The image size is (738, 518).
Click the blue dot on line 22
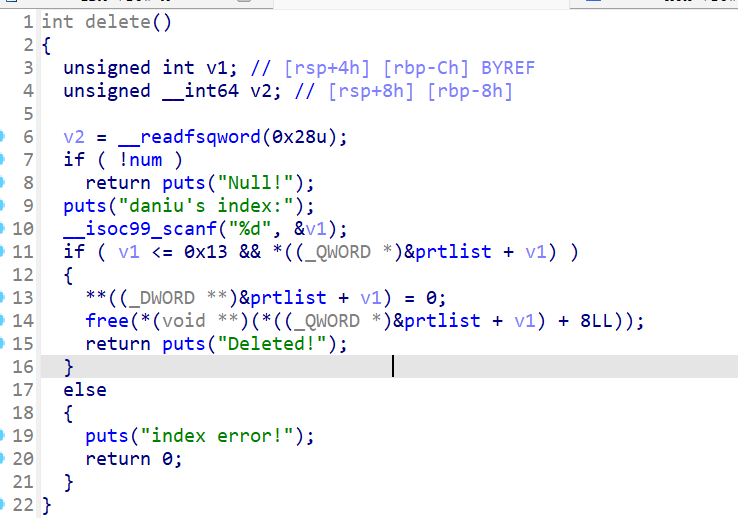tap(3, 505)
